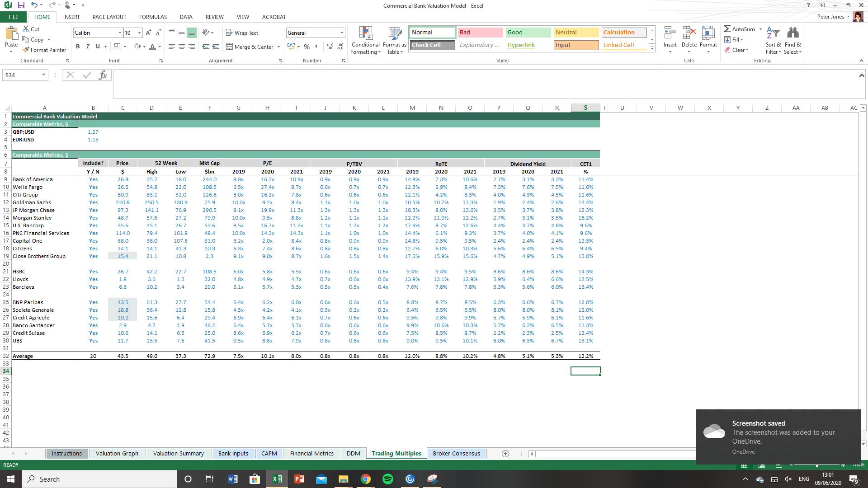This screenshot has width=868, height=488.
Task: Click the Fill Color bucket swatch
Action: point(137,47)
